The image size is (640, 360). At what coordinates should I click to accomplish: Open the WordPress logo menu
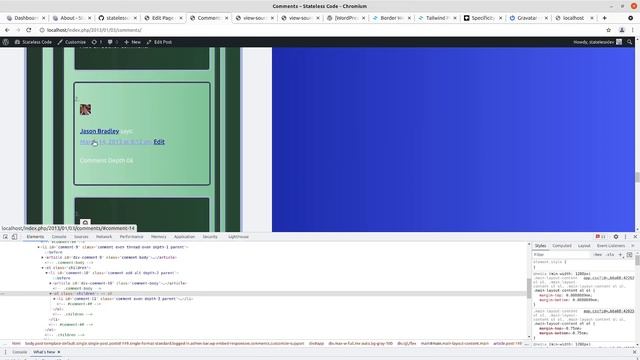click(6, 42)
